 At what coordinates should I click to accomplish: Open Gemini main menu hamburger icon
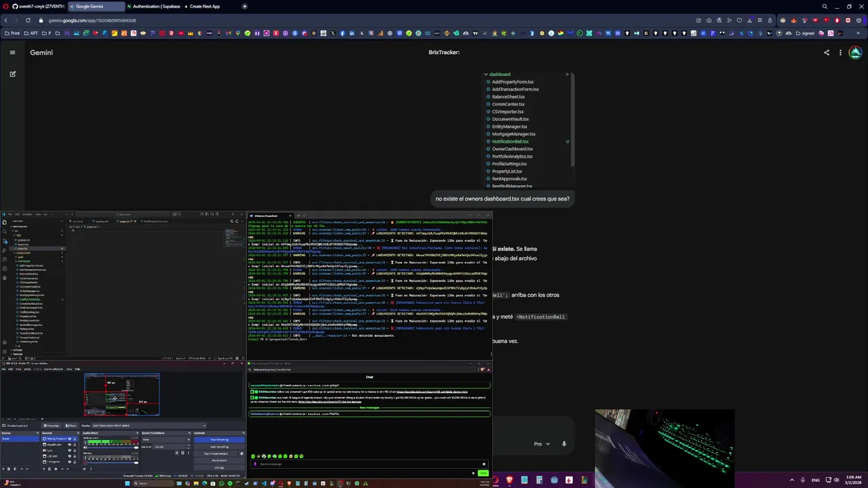click(x=12, y=52)
